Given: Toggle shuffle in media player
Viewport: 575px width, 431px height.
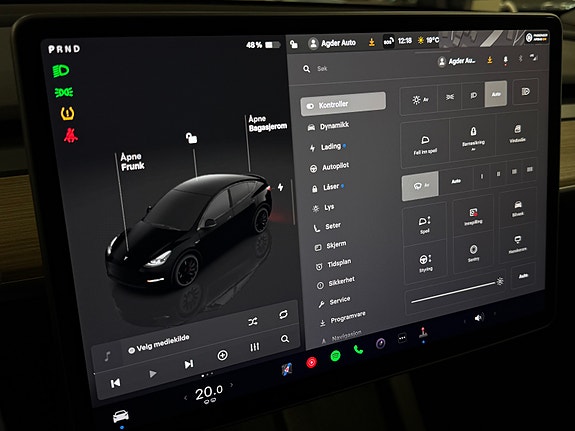Looking at the screenshot, I should pyautogui.click(x=253, y=322).
